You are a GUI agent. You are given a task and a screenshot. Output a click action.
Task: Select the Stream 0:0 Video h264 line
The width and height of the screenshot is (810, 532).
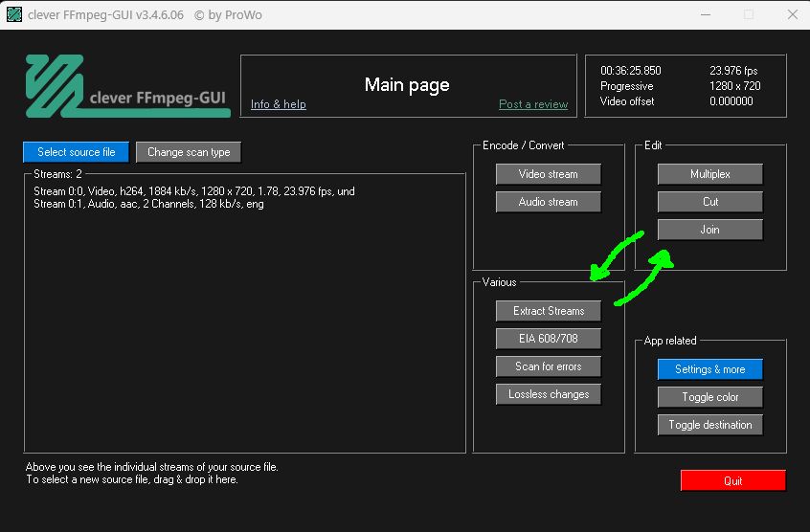[x=194, y=191]
